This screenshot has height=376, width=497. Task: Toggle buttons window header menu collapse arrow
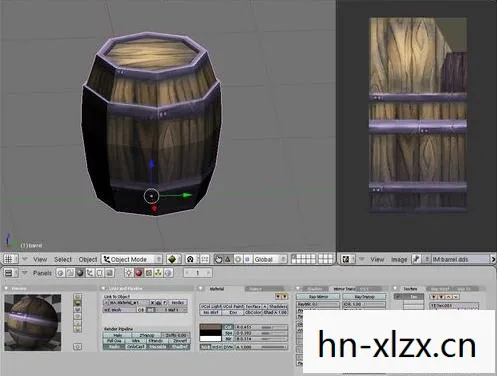pos(25,273)
